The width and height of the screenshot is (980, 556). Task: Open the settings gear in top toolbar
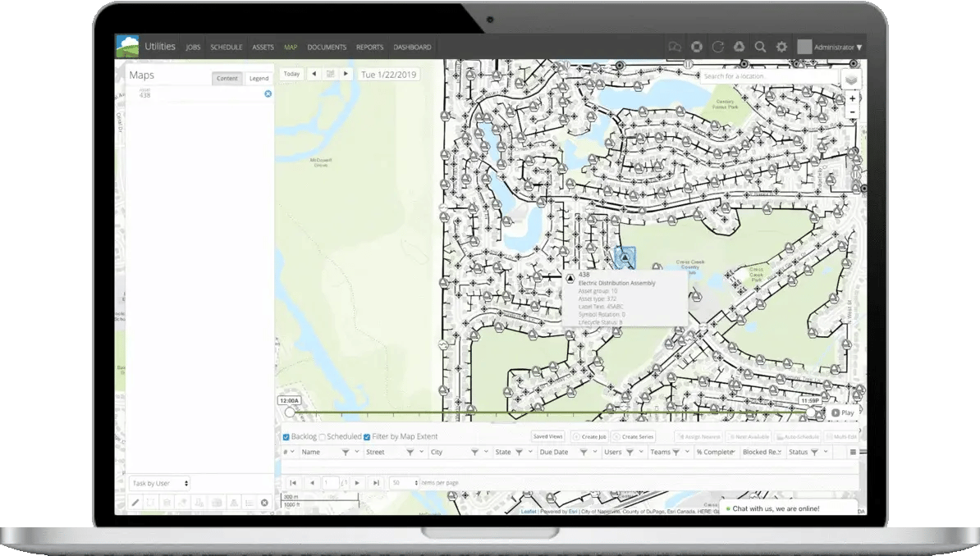(x=781, y=47)
